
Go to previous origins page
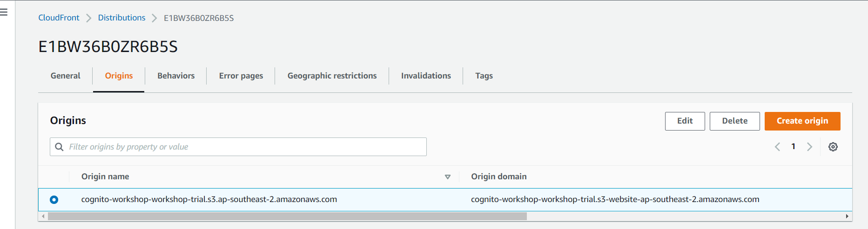[777, 147]
